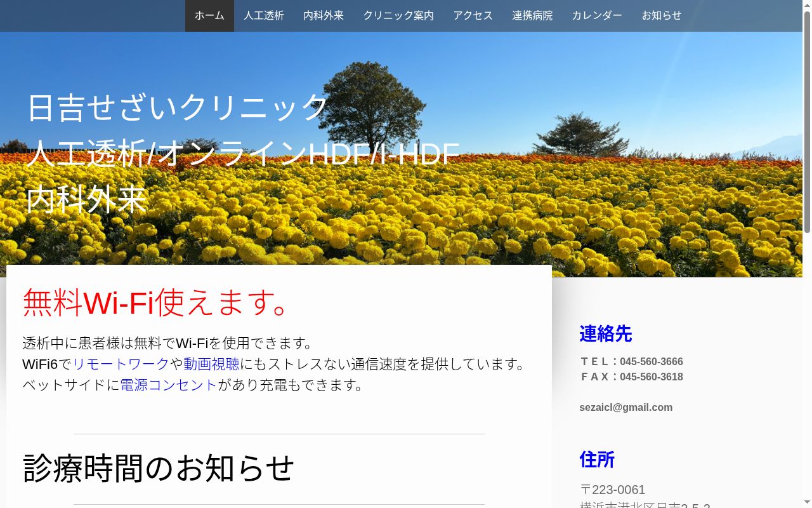Screen dimensions: 812x508
Task: Click the 住所 sidebar heading
Action: pos(597,459)
